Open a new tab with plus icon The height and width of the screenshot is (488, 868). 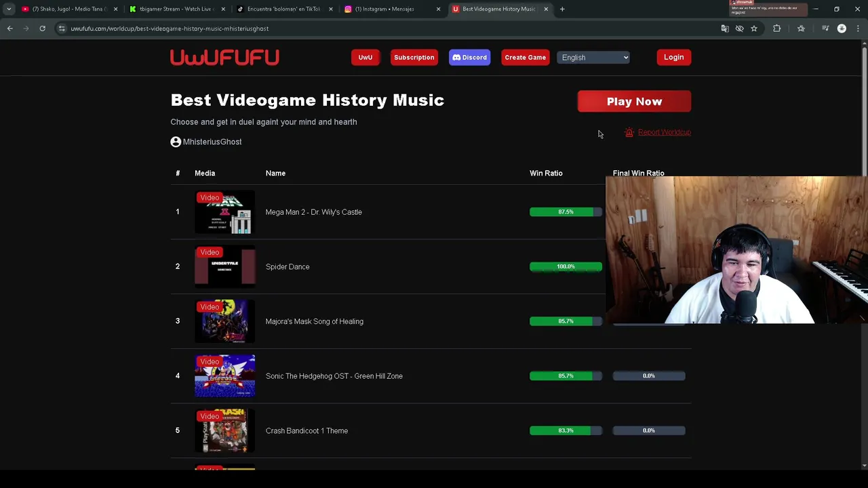coord(562,9)
